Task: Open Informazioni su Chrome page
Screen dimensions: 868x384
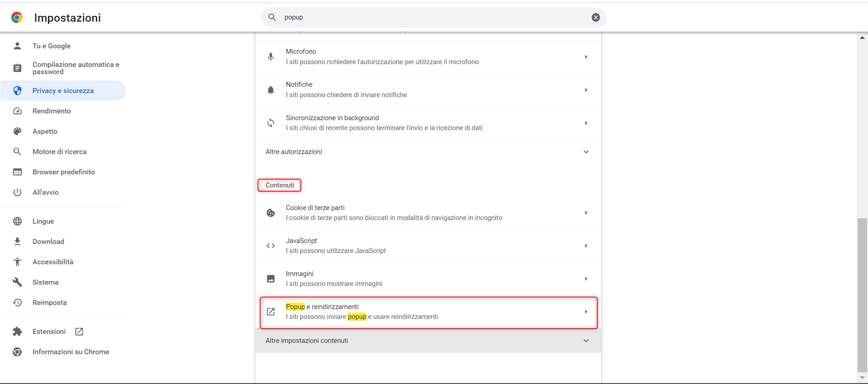Action: click(x=71, y=352)
